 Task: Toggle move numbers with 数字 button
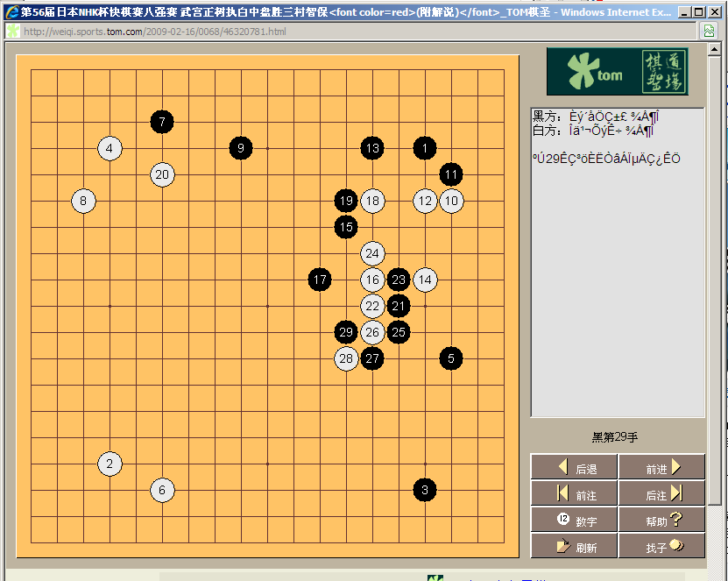tap(574, 520)
